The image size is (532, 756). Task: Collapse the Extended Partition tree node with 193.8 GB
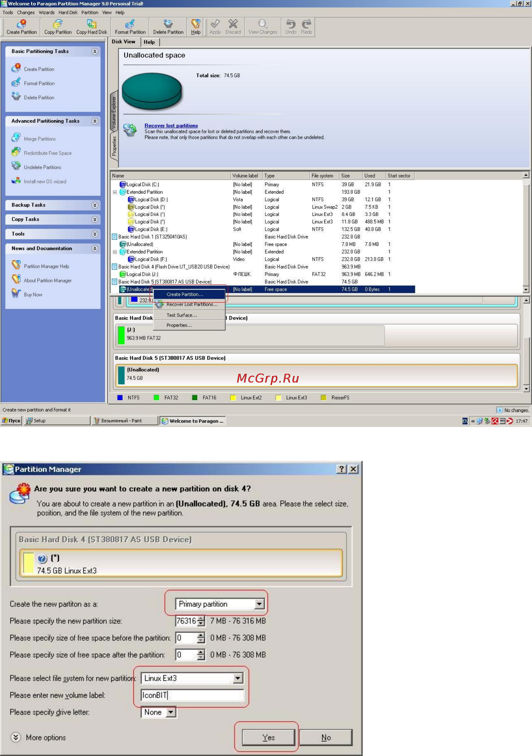tap(115, 192)
